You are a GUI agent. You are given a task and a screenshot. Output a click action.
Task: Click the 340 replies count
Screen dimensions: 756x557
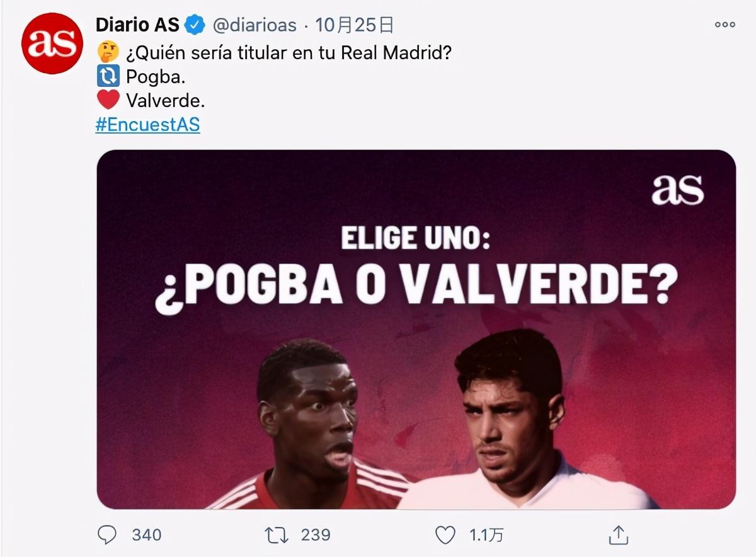click(147, 535)
